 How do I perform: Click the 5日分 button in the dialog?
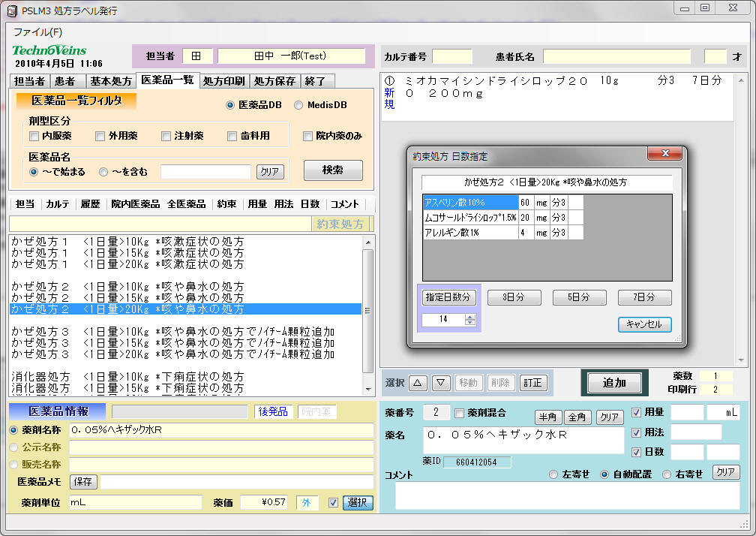tap(579, 297)
